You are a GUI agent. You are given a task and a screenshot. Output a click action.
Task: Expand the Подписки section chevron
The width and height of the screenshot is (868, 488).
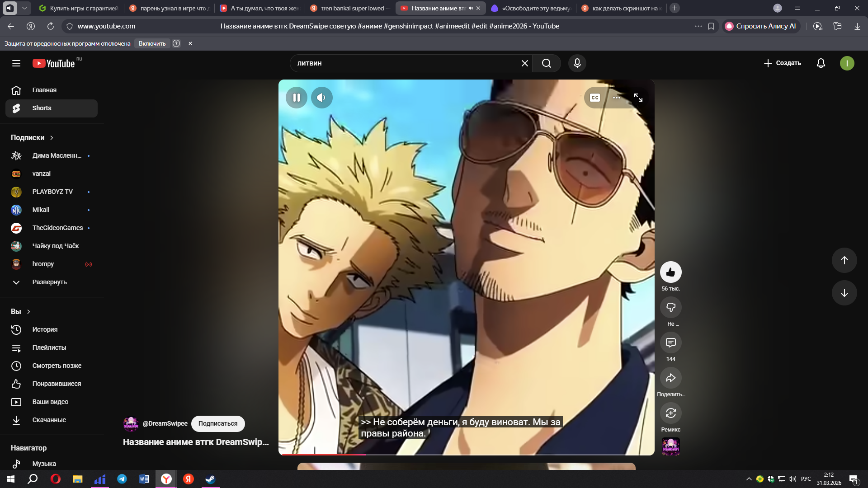coord(52,138)
